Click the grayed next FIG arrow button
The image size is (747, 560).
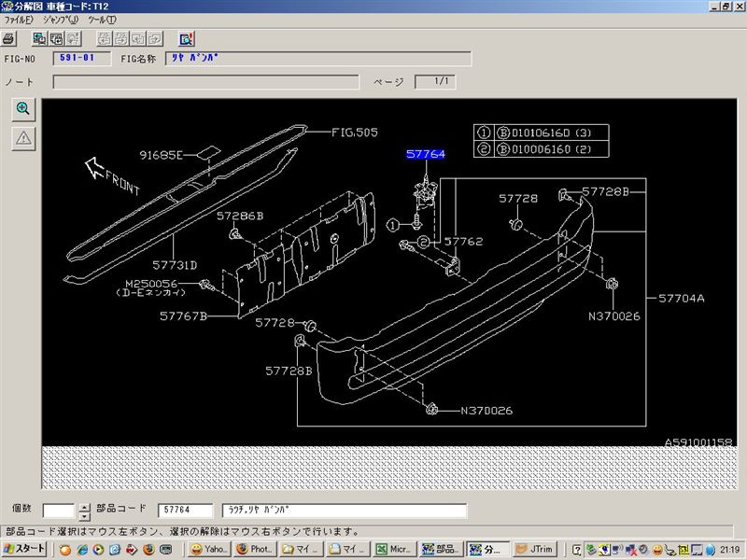pos(121,39)
